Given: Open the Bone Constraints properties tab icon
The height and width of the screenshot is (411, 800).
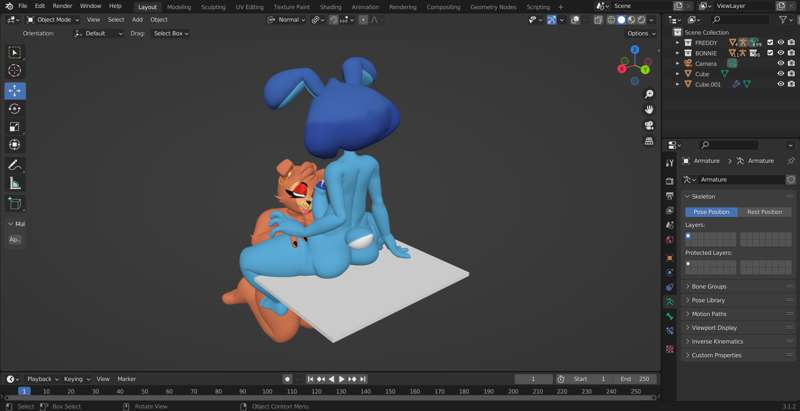Looking at the screenshot, I should 670,331.
